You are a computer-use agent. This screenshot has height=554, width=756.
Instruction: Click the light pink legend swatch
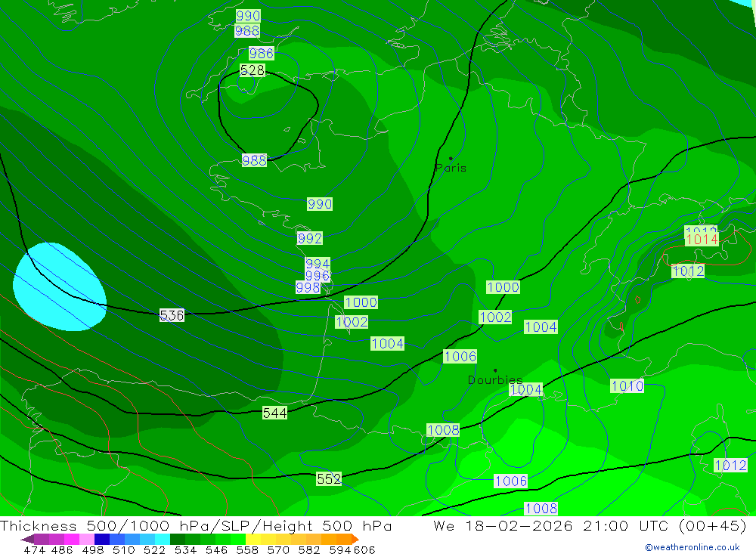87,539
